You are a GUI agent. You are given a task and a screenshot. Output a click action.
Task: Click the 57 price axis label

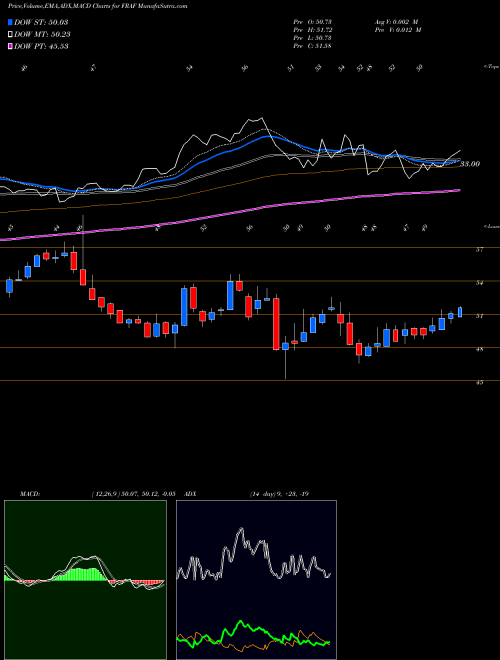(479, 250)
